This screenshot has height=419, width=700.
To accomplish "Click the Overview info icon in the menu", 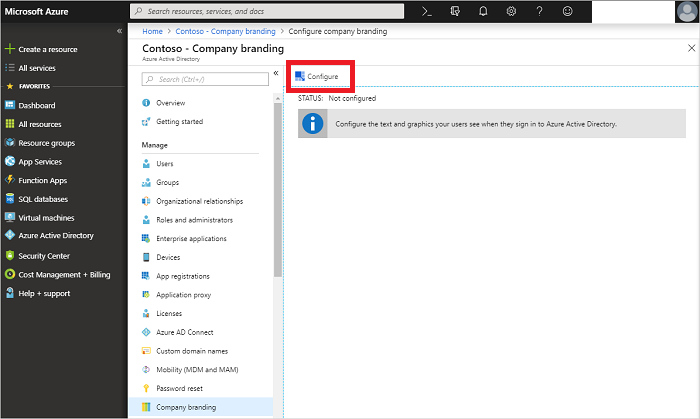I will pos(146,103).
